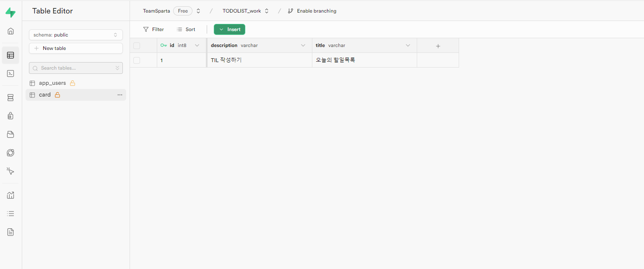Open the description column dropdown arrow

(303, 45)
